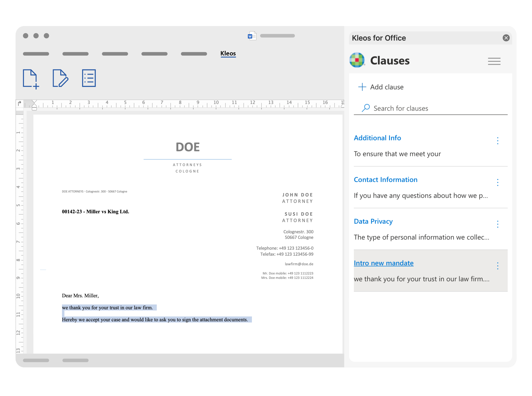
Task: Switch to the Kleos ribbon tab
Action: click(228, 53)
